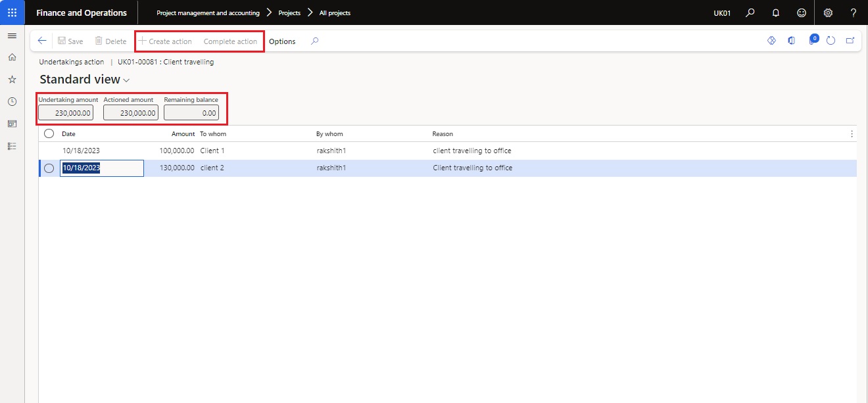The width and height of the screenshot is (868, 403).
Task: Click the client 2 cell
Action: point(212,168)
